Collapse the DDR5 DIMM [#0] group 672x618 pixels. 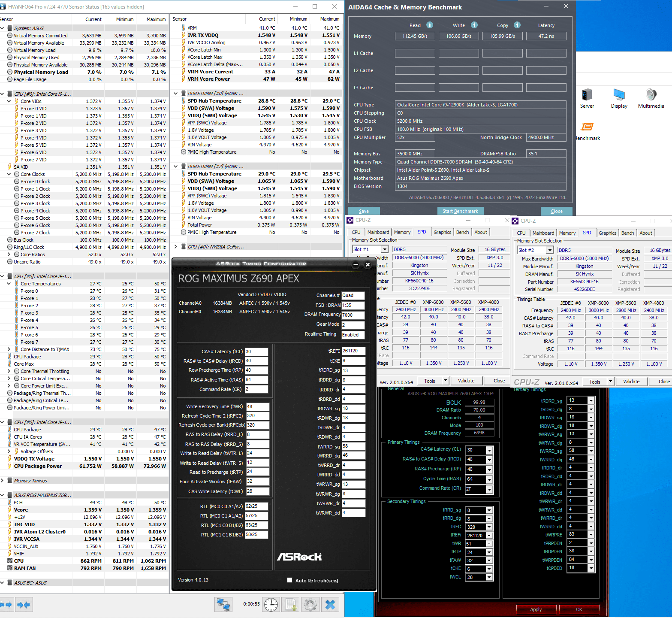pyautogui.click(x=176, y=94)
